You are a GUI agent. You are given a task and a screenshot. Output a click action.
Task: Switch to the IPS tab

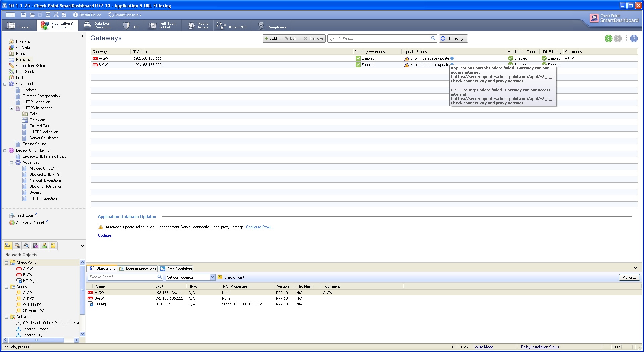tap(131, 25)
